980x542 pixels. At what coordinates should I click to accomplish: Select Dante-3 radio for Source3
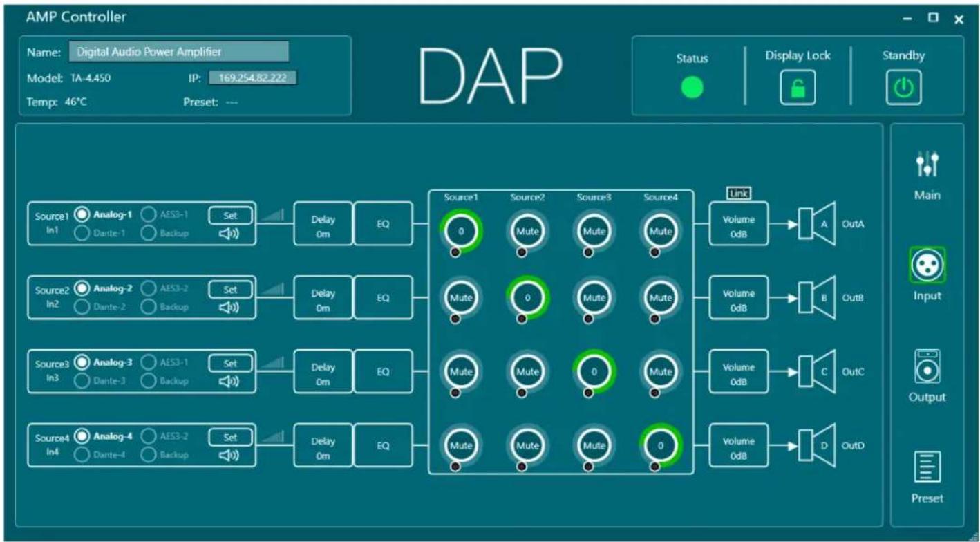tap(82, 380)
